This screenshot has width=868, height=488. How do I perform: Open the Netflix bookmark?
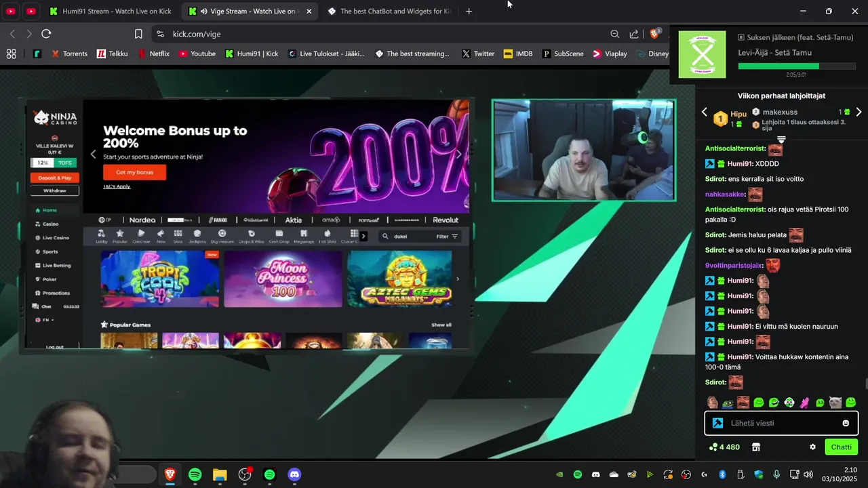153,54
